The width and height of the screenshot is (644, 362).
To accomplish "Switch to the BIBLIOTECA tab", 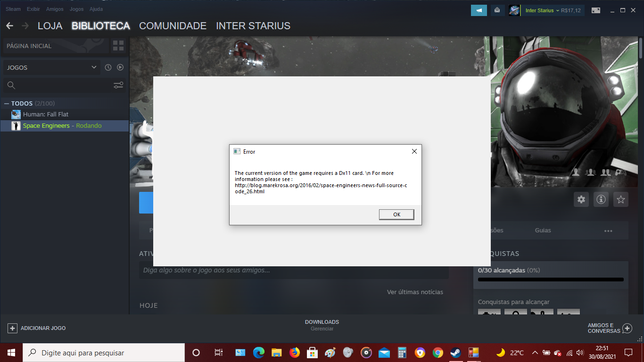I will point(101,26).
